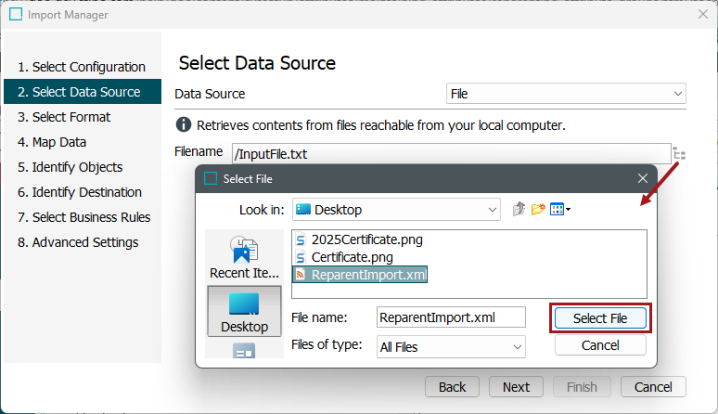This screenshot has width=718, height=414.
Task: Select 2025Certificate.png in file list
Action: point(359,240)
